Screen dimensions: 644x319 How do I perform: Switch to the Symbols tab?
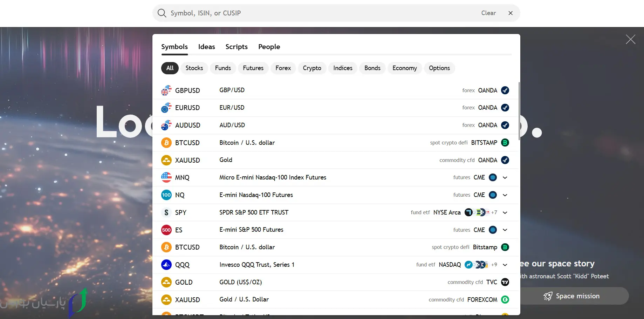(x=174, y=47)
